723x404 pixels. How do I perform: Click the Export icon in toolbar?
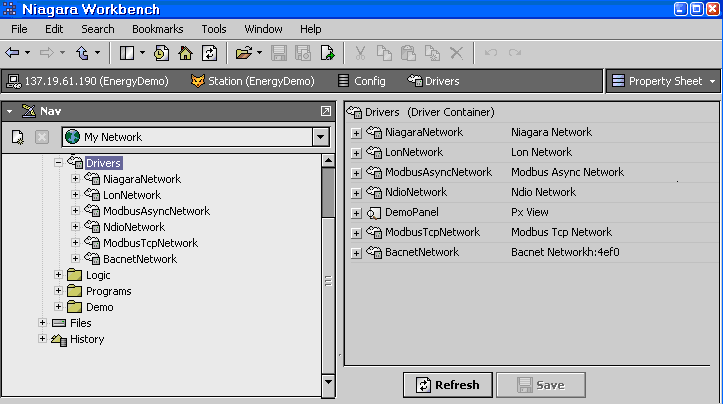327,52
